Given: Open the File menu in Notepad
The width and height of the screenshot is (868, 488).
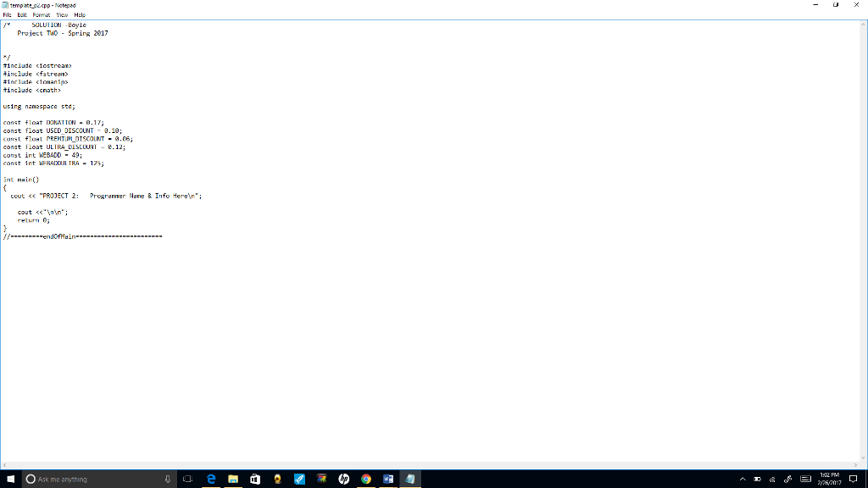Looking at the screenshot, I should tap(8, 14).
